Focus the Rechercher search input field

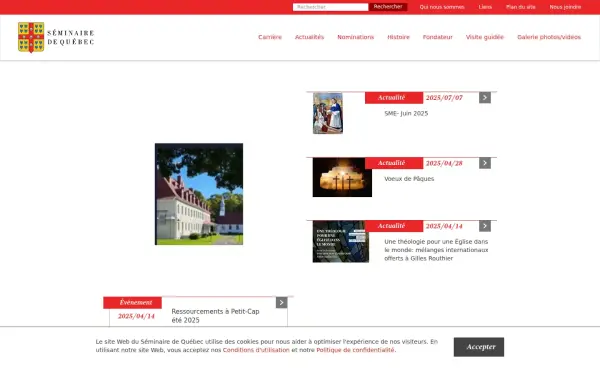[x=330, y=7]
